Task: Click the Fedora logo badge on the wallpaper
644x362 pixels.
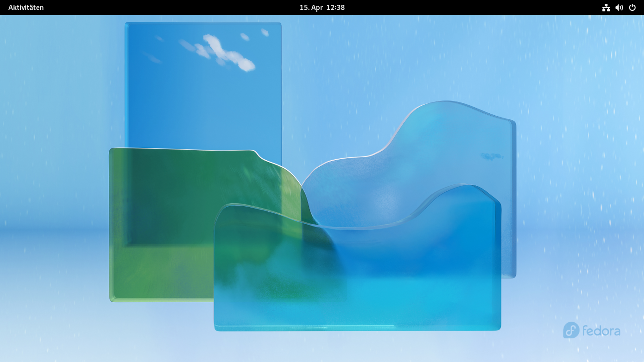Action: point(571,330)
